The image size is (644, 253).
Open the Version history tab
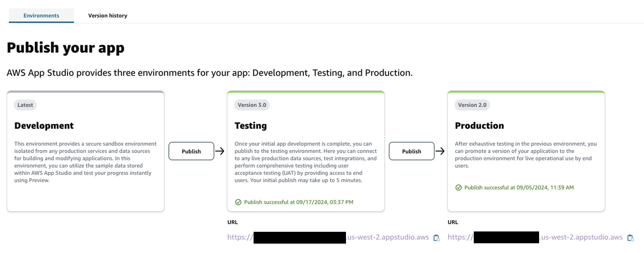[x=108, y=16]
